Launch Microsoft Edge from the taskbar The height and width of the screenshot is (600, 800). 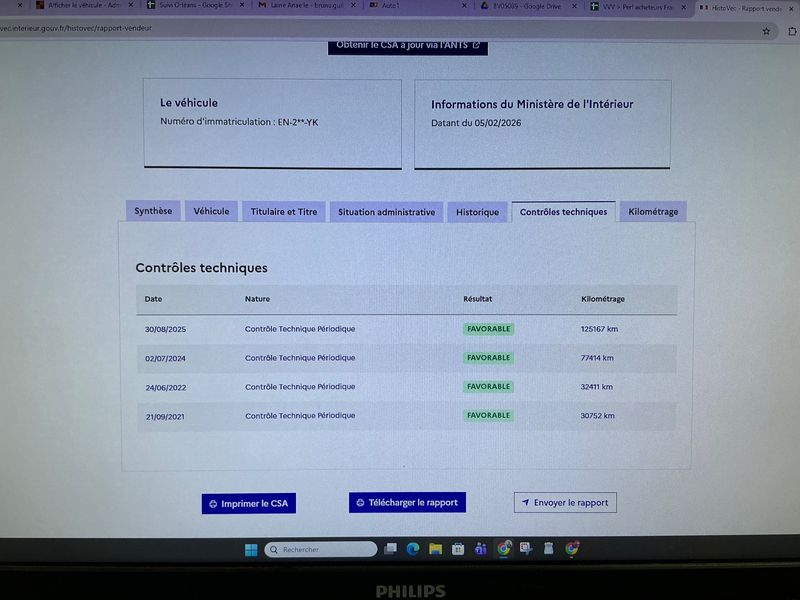click(413, 549)
